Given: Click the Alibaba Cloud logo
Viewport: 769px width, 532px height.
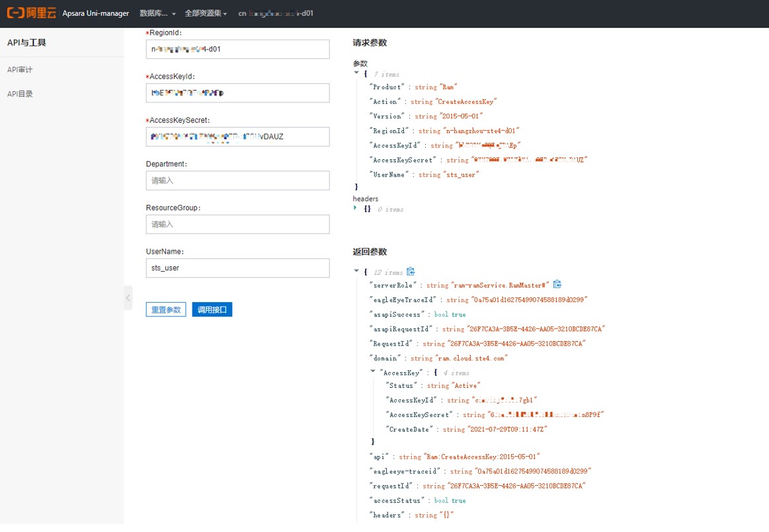Looking at the screenshot, I should (x=31, y=13).
